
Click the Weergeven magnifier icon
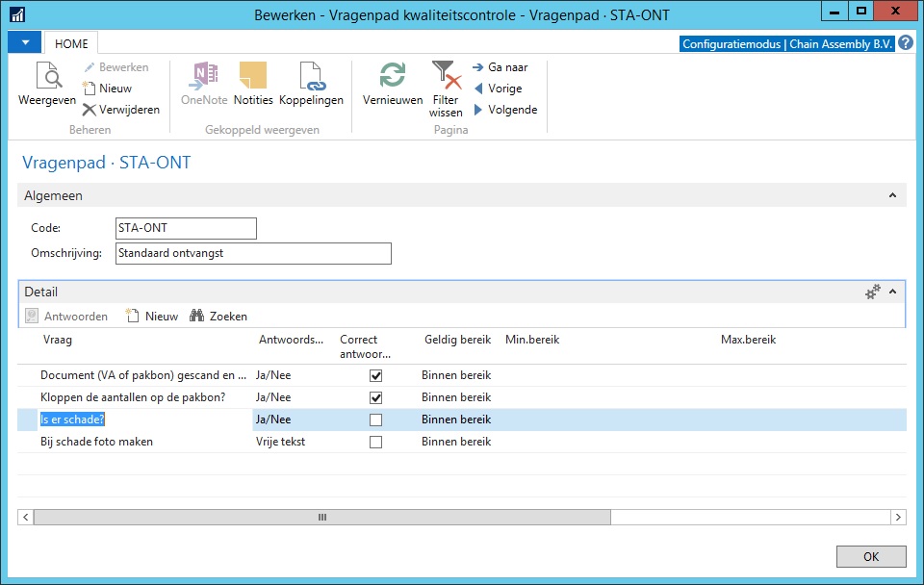[x=47, y=75]
